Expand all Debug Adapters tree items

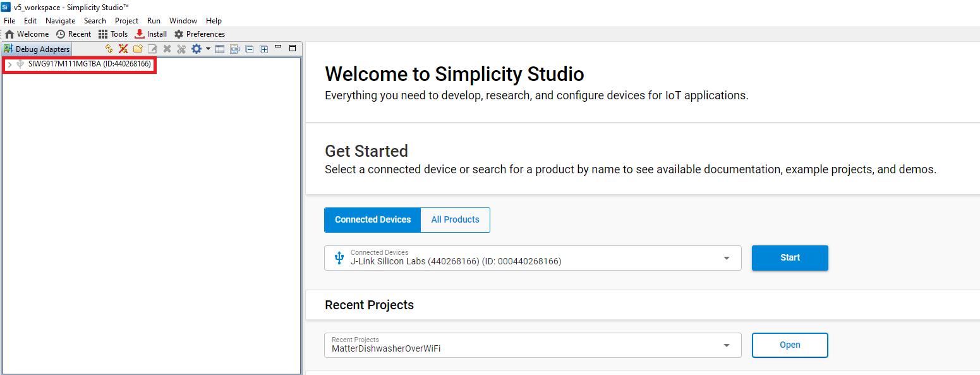[264, 49]
